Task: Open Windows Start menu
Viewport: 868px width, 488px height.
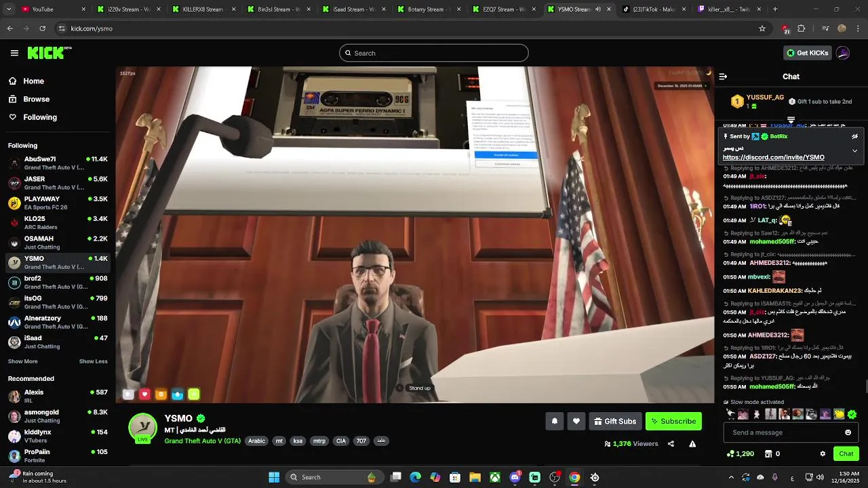Action: click(x=274, y=477)
